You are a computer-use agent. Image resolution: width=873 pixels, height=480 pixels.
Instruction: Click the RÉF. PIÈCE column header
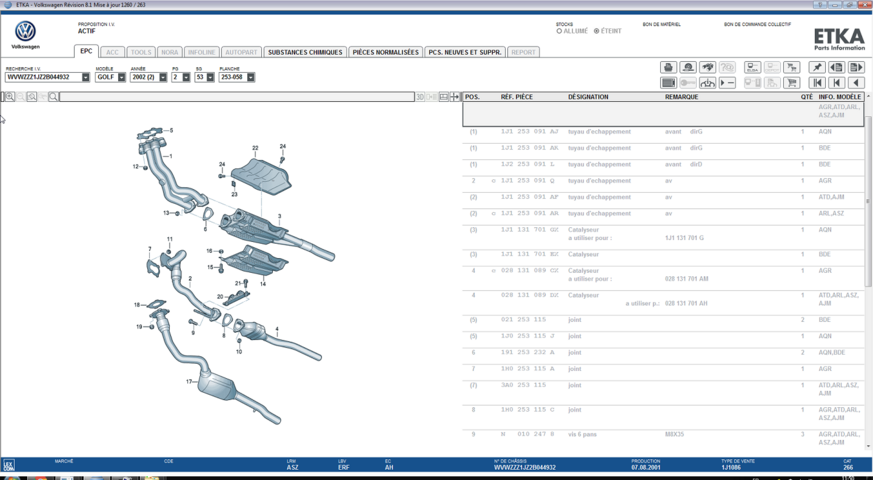pos(517,97)
